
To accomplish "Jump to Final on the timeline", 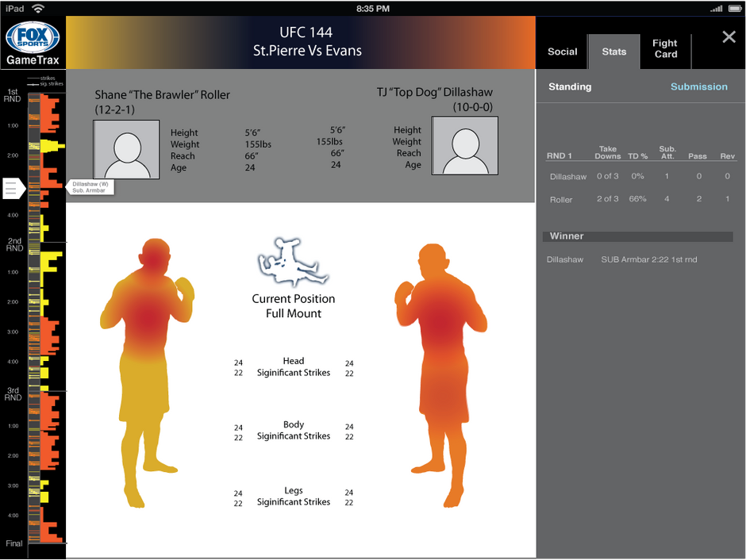I will click(x=13, y=543).
